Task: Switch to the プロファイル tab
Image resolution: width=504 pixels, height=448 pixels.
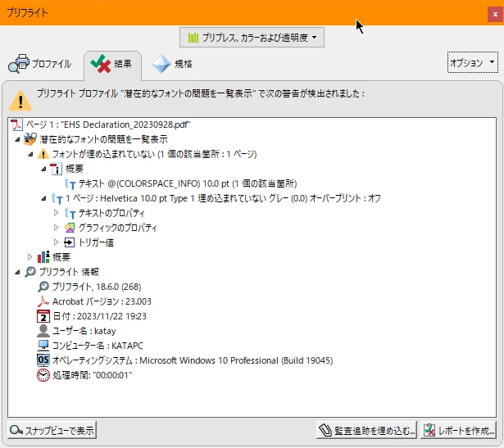Action: coord(40,64)
